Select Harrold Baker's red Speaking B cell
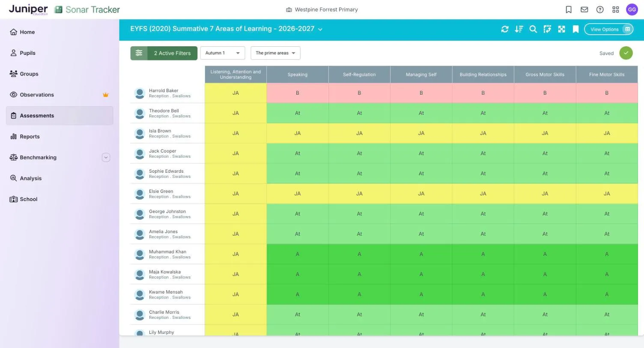 click(x=297, y=93)
